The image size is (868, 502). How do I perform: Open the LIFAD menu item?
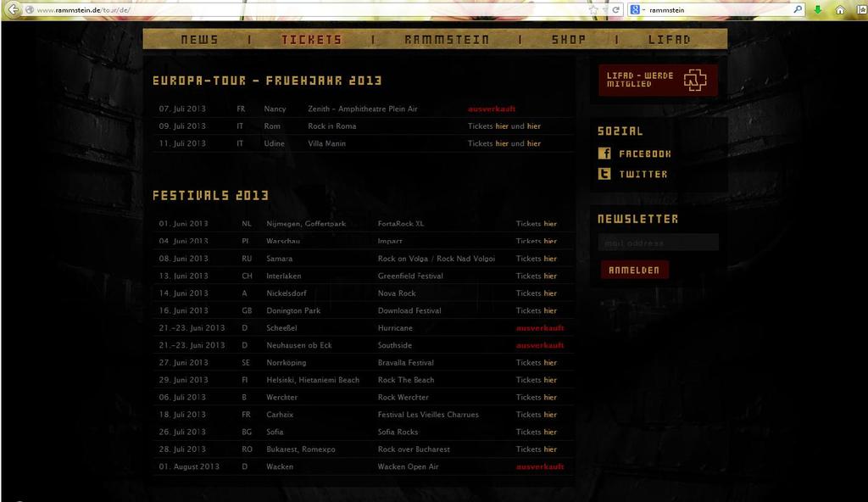[670, 40]
